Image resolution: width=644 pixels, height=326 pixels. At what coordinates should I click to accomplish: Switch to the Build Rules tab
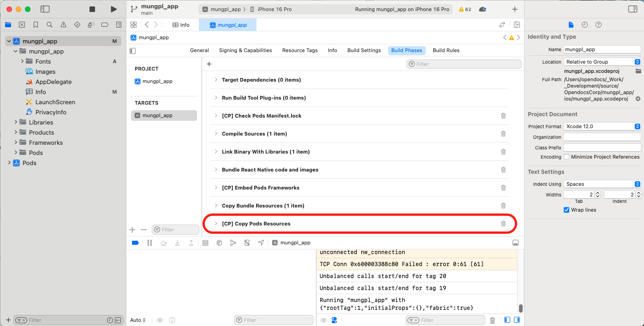click(x=446, y=50)
